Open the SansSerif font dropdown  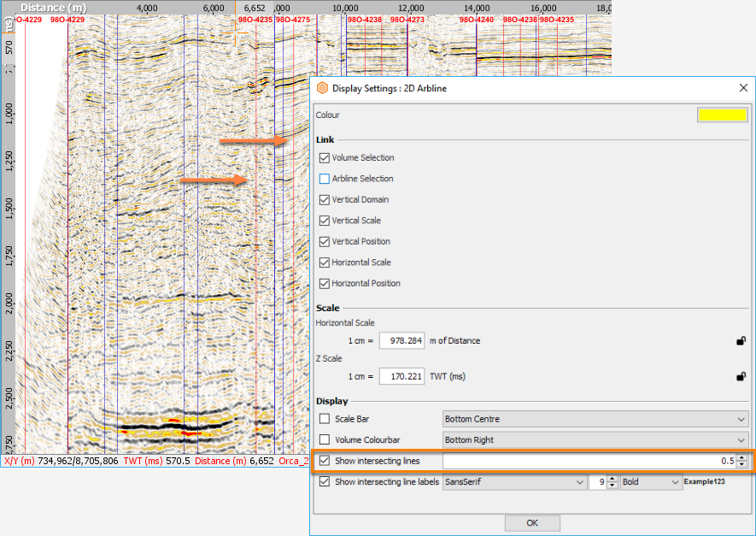click(x=514, y=482)
